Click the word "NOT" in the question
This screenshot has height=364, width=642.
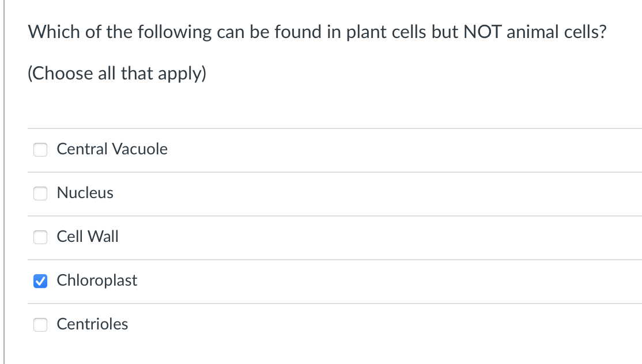click(x=477, y=32)
